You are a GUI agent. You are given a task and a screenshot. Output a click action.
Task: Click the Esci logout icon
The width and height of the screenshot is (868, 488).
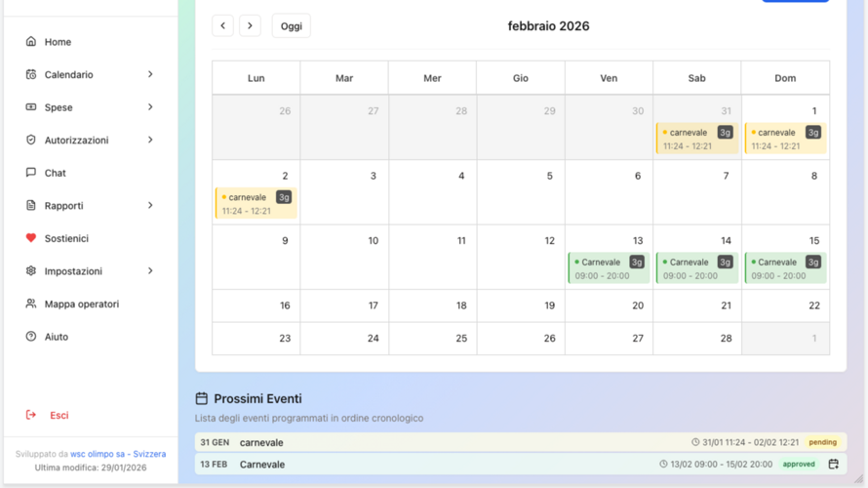tap(31, 415)
